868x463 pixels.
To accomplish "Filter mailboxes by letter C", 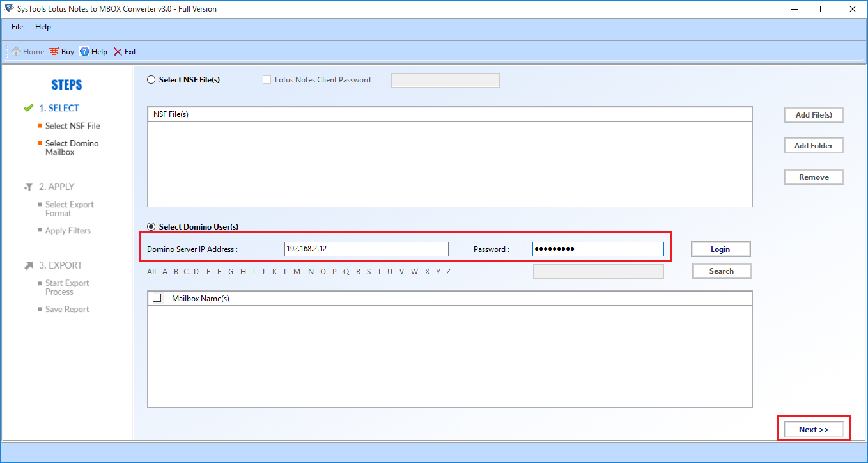I will tap(186, 272).
